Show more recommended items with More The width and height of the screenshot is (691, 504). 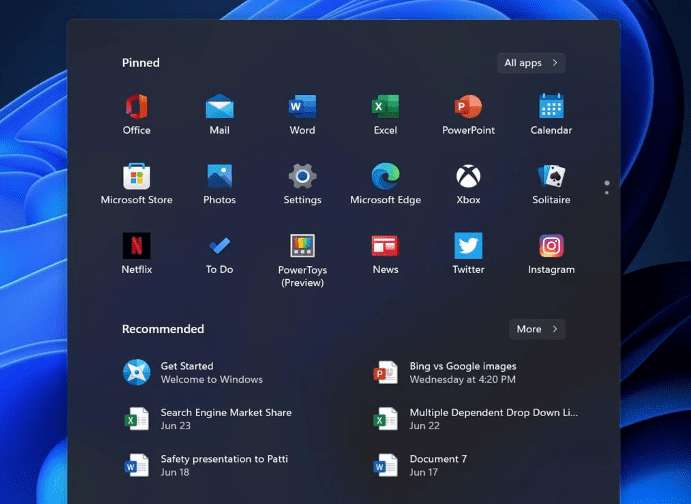537,329
